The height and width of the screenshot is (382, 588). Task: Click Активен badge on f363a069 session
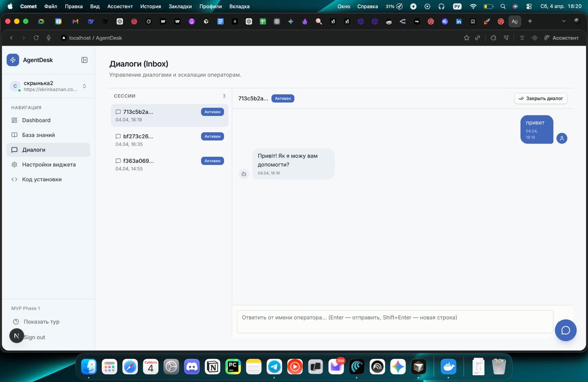[212, 160]
